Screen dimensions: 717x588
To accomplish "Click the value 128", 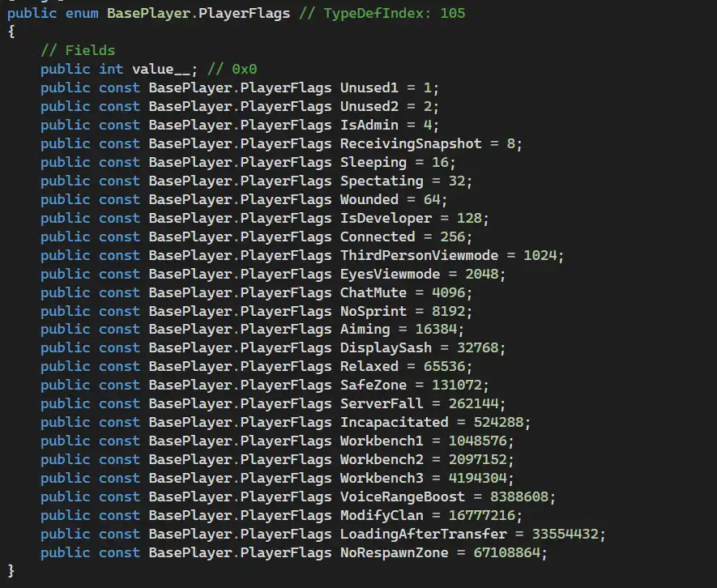I will pos(469,218).
